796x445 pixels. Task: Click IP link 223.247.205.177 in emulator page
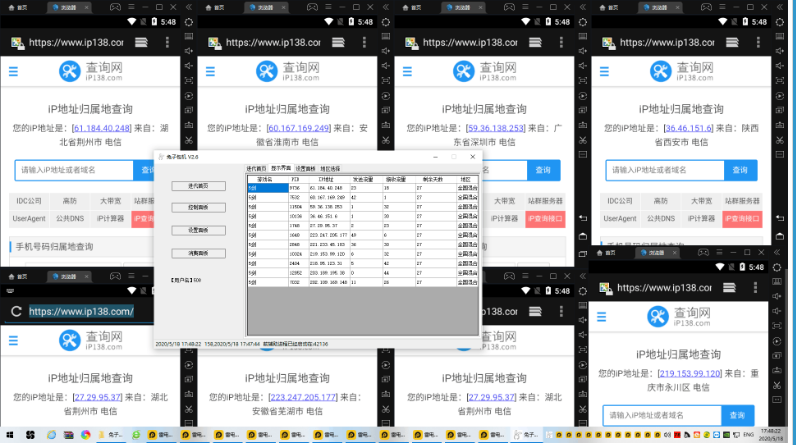click(303, 397)
